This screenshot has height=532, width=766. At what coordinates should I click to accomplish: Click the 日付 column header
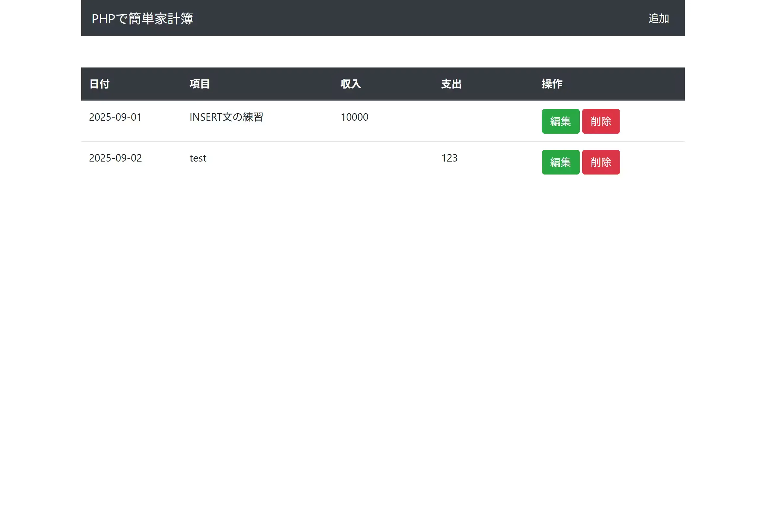[99, 84]
